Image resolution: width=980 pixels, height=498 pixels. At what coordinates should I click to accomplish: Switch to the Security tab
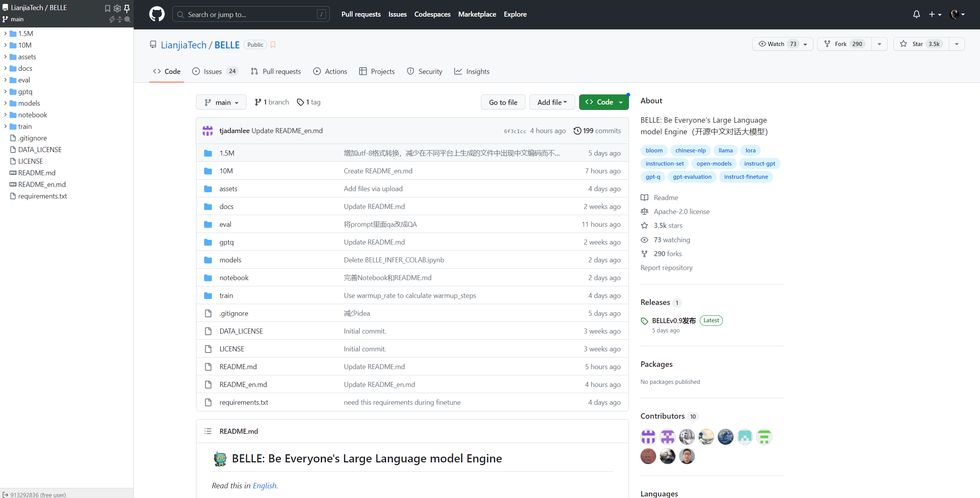424,71
